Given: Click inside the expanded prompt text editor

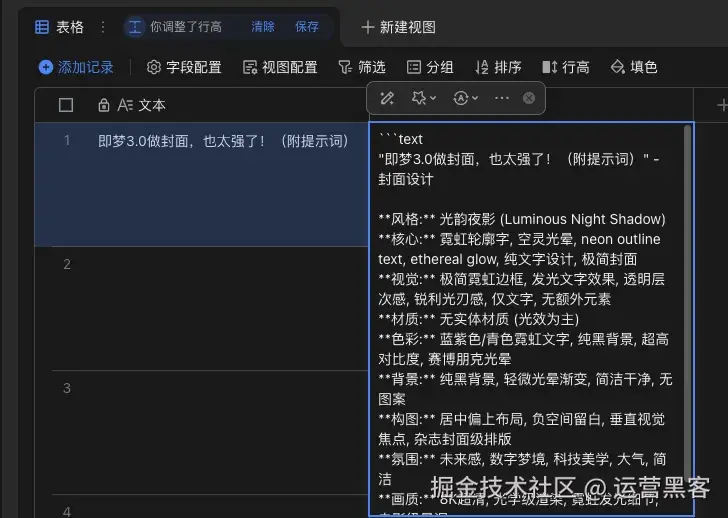Looking at the screenshot, I should [x=527, y=319].
